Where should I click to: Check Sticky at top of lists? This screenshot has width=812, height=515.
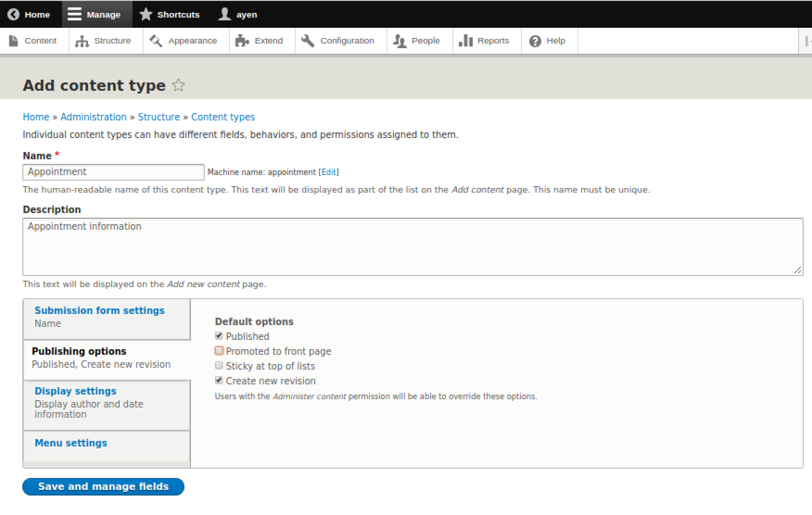point(219,365)
